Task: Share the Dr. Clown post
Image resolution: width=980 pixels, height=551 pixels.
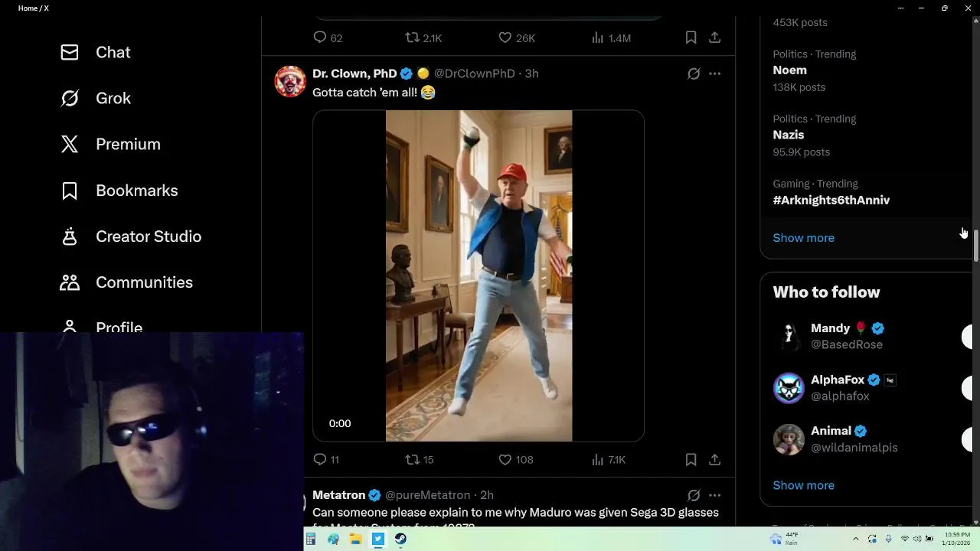Action: pos(714,459)
